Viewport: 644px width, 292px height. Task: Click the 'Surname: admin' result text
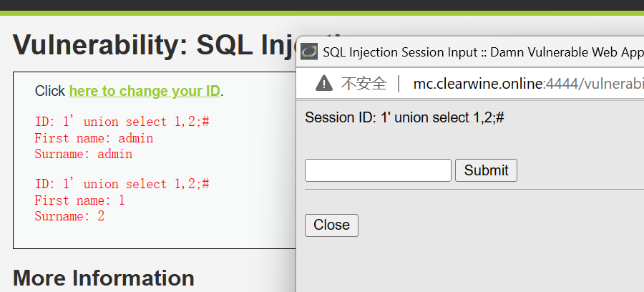84,154
